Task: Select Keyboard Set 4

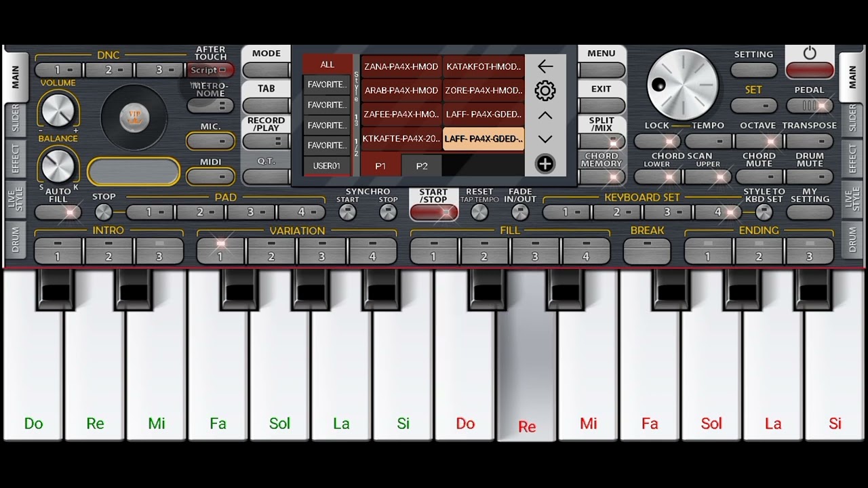Action: click(x=718, y=212)
